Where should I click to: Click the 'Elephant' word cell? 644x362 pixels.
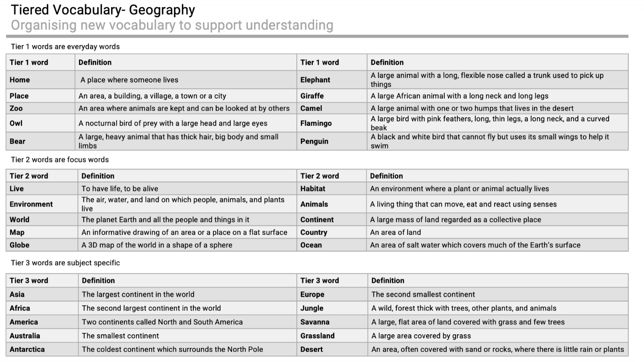pos(332,80)
